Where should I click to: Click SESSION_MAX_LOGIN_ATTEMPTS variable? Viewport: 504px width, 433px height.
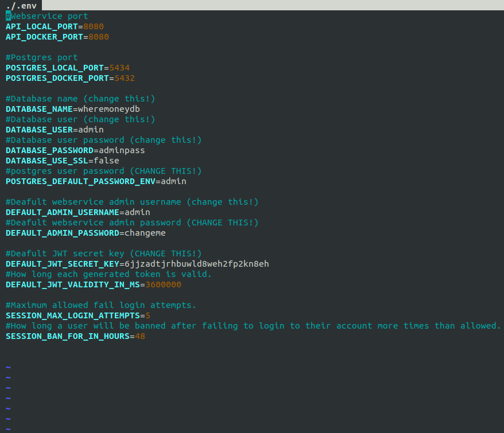[73, 315]
